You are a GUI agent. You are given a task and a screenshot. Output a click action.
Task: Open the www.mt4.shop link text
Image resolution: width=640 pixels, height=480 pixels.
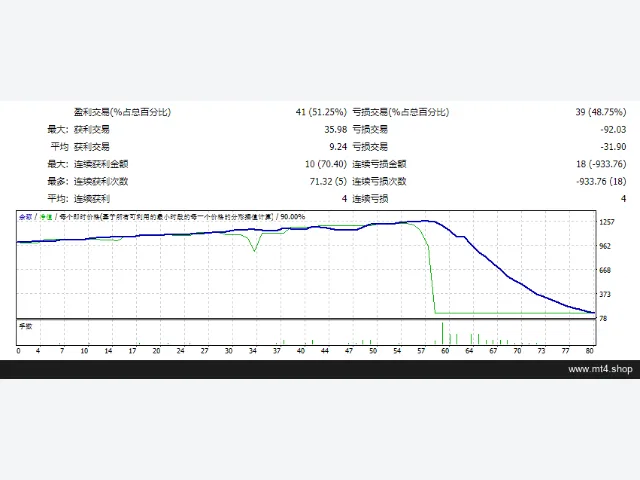click(x=600, y=369)
